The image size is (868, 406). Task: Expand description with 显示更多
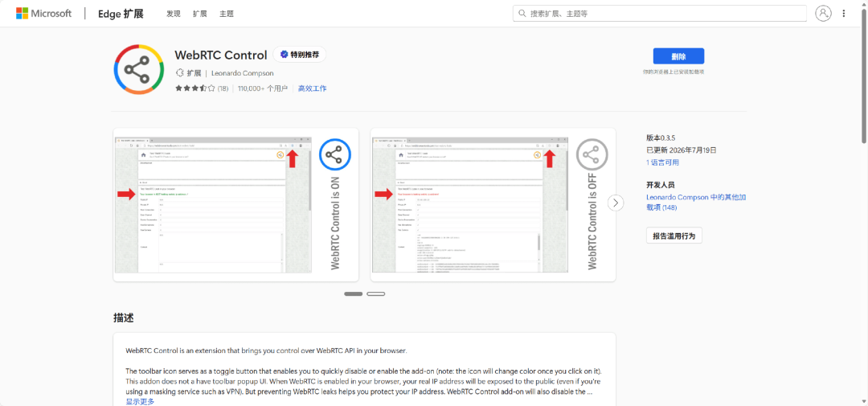[140, 401]
